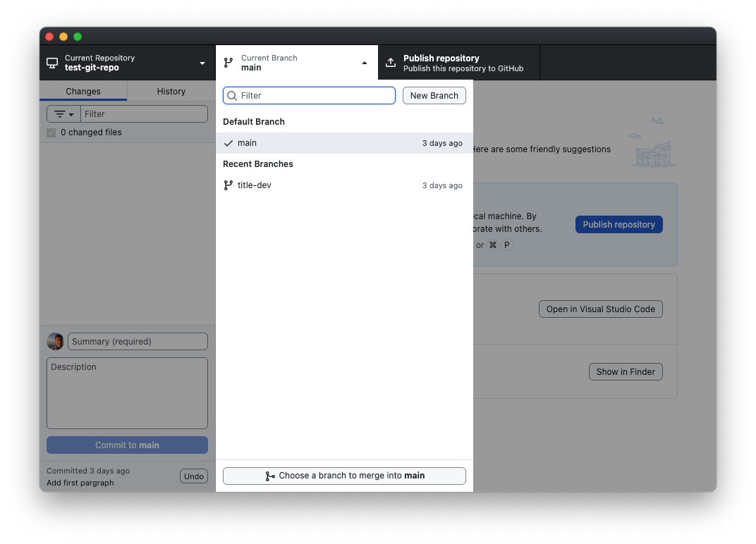Click the green fullscreen window button
Viewport: 756px width, 544px height.
pos(78,37)
